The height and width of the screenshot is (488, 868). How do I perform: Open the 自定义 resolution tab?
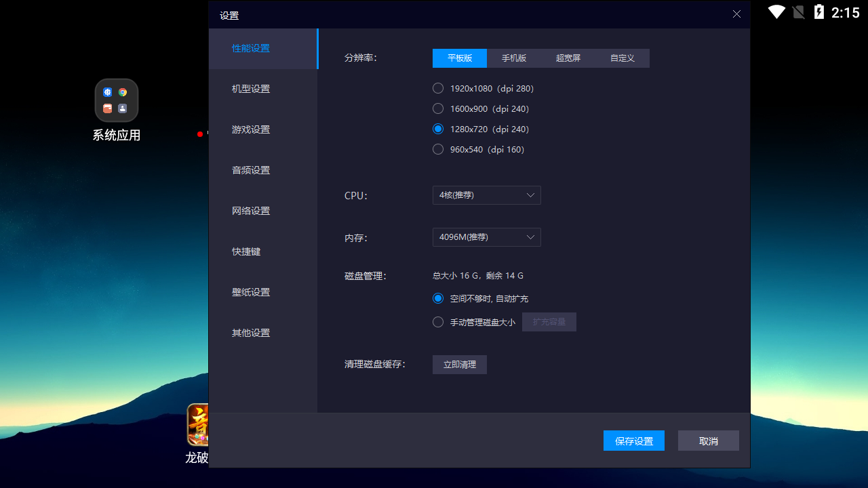click(x=623, y=58)
